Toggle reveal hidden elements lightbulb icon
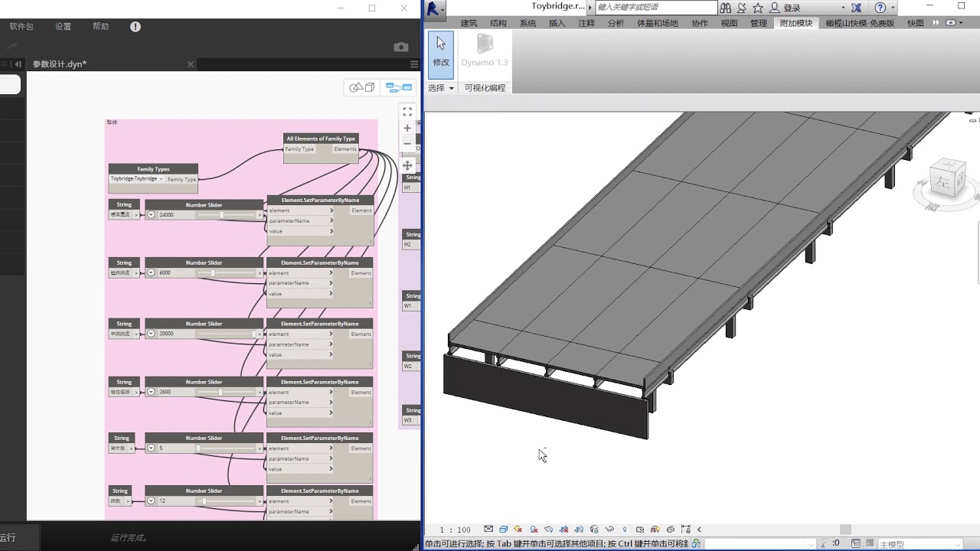This screenshot has height=551, width=980. pyautogui.click(x=625, y=529)
